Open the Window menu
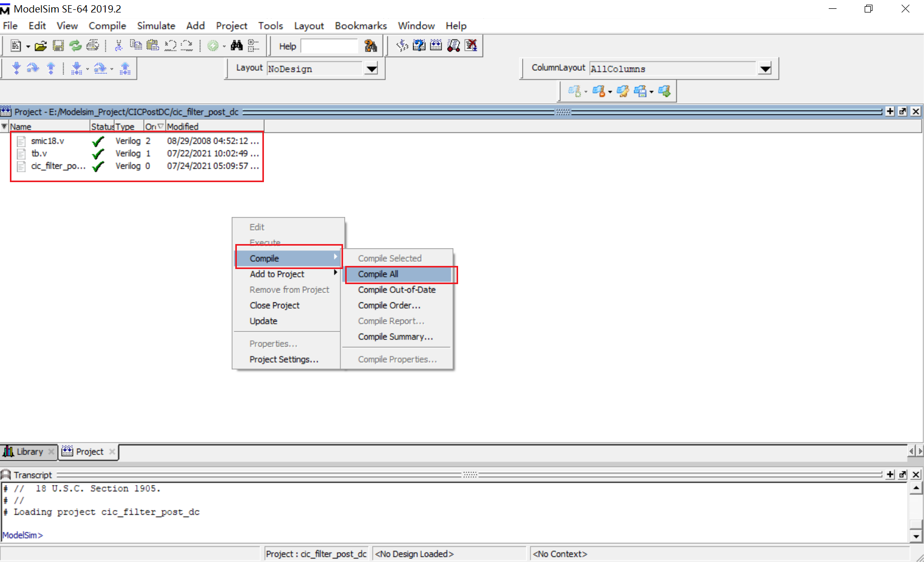Image resolution: width=924 pixels, height=562 pixels. pyautogui.click(x=416, y=25)
